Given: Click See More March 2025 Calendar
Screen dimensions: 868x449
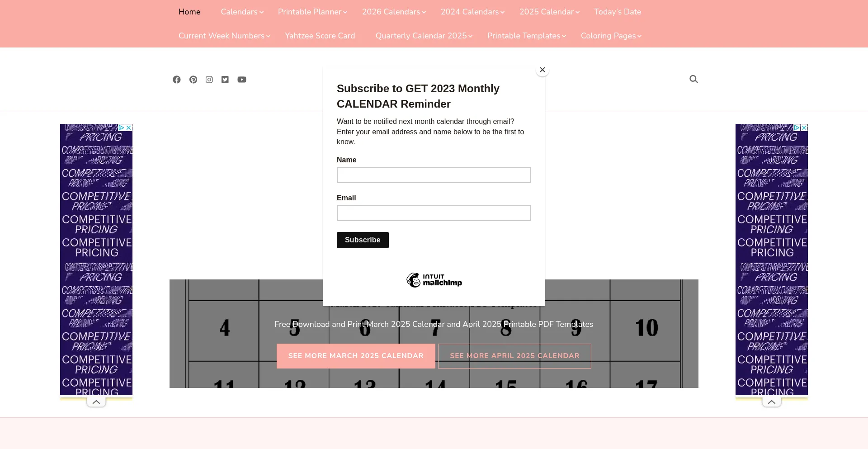Looking at the screenshot, I should point(356,356).
